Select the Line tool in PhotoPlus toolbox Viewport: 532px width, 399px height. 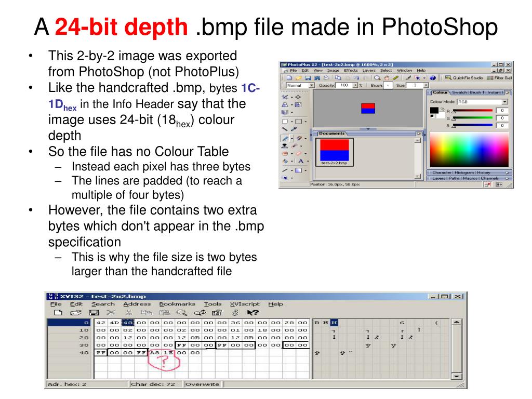tap(285, 170)
